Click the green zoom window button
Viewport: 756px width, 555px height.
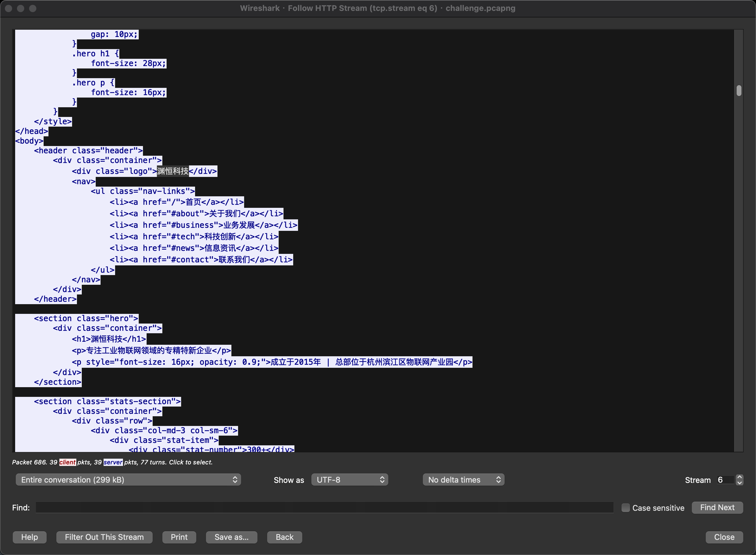tap(33, 8)
